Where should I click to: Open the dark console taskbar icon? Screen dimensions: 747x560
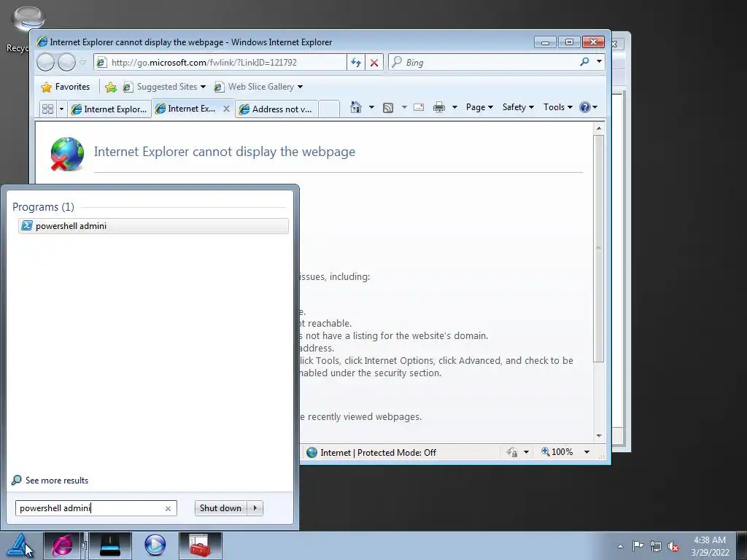(110, 545)
